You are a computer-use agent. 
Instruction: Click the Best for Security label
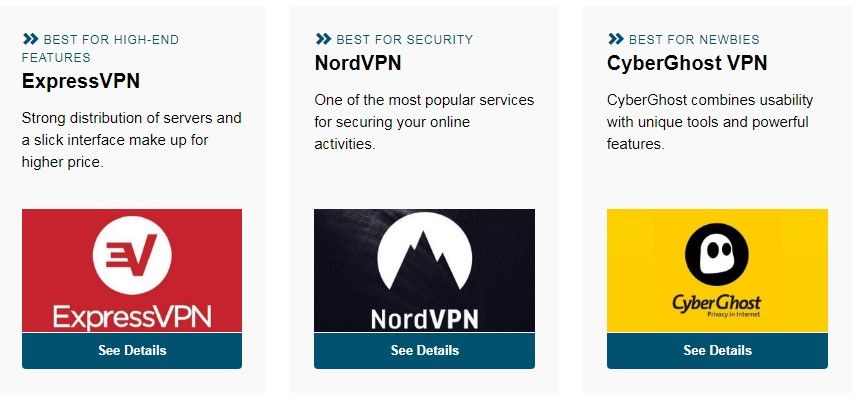[x=405, y=39]
